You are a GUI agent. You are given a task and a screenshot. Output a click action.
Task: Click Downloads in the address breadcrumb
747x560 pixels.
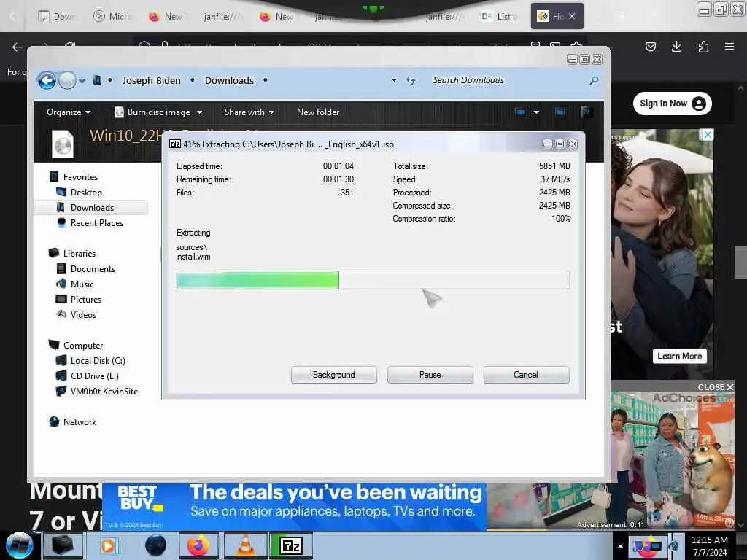(x=229, y=80)
